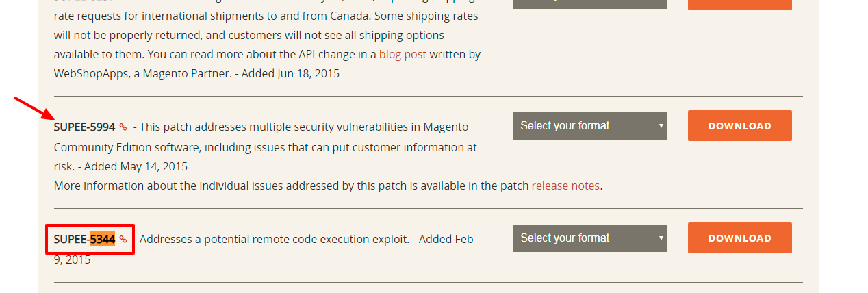Download the SUPEE-5994 patch
This screenshot has width=868, height=293.
(x=740, y=126)
